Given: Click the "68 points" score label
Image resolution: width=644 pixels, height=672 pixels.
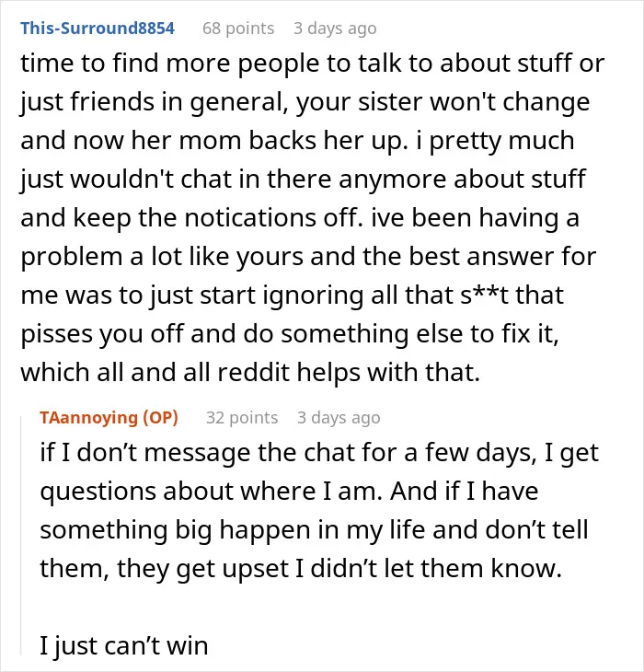Looking at the screenshot, I should (x=238, y=29).
